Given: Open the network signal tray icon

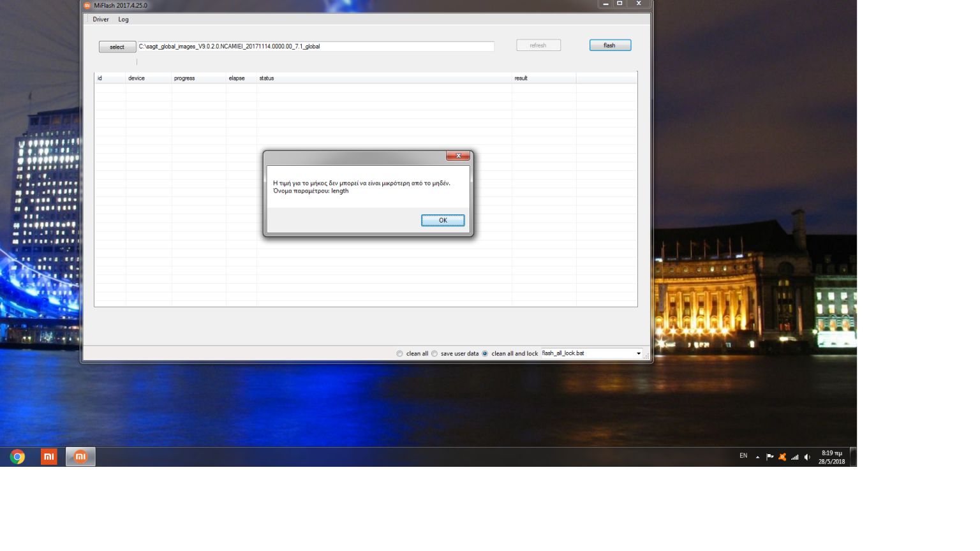Looking at the screenshot, I should [x=795, y=457].
